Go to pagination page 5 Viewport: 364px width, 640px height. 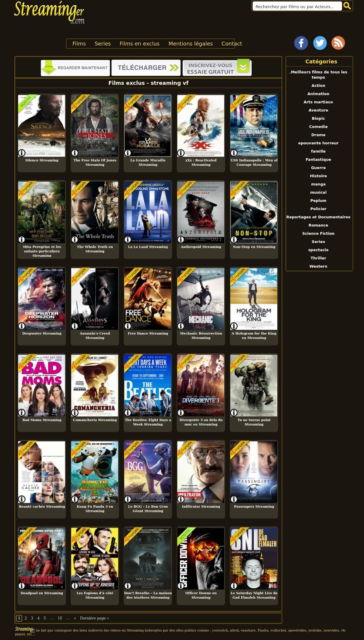click(x=45, y=618)
